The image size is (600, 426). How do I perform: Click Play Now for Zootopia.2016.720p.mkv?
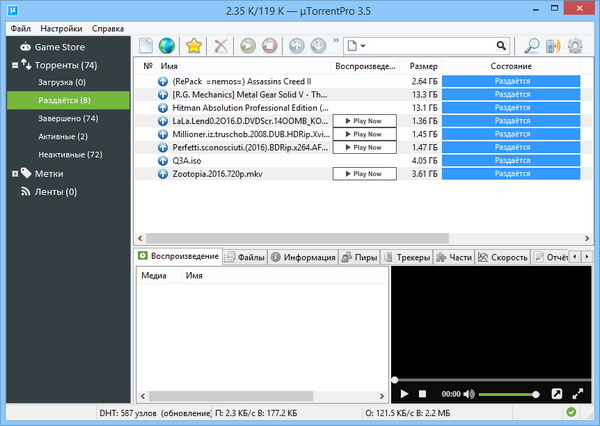(x=365, y=174)
